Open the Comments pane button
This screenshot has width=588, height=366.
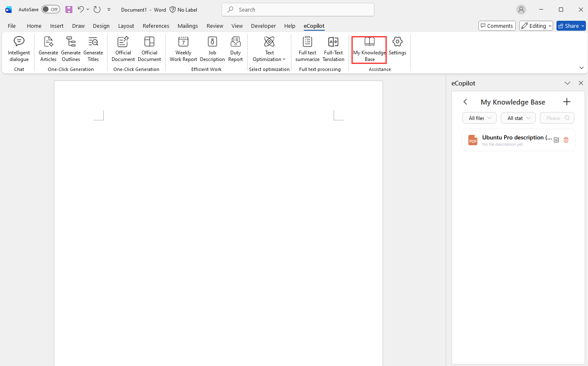tap(497, 26)
